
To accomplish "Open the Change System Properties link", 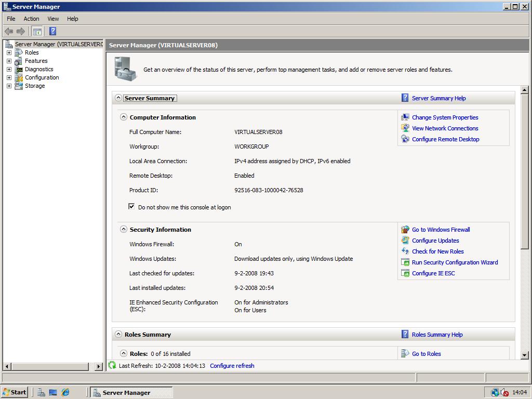I will 445,117.
